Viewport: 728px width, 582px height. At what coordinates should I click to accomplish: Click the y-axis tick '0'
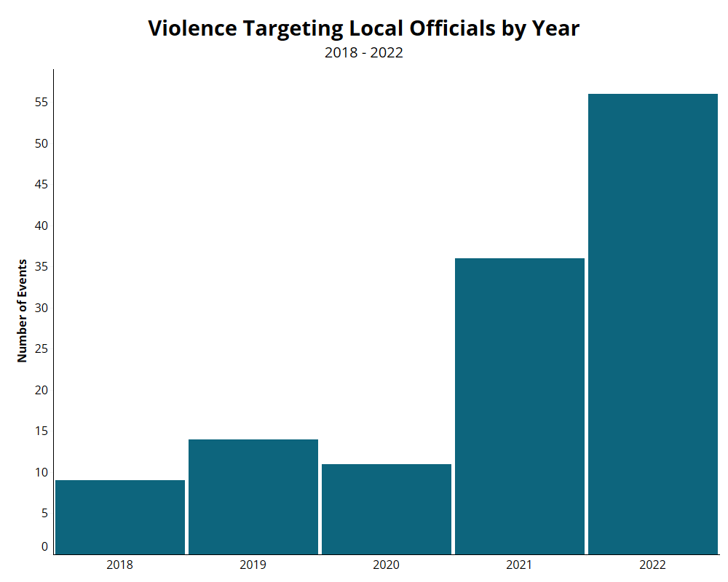(x=44, y=547)
